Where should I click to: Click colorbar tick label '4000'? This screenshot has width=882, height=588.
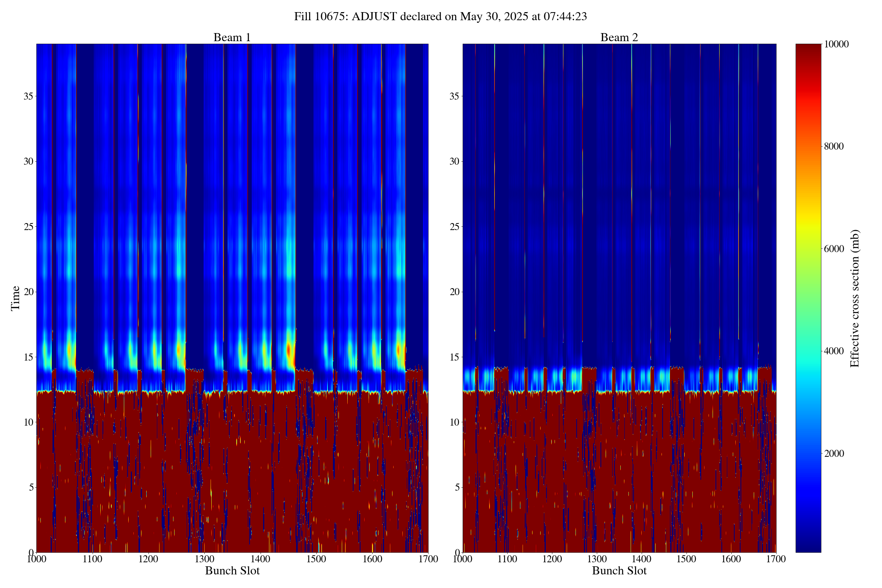click(x=834, y=351)
